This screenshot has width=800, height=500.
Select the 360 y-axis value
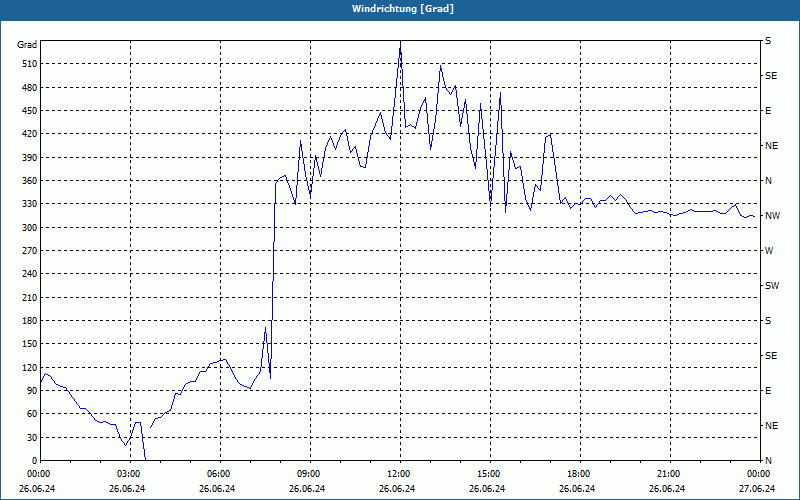30,181
